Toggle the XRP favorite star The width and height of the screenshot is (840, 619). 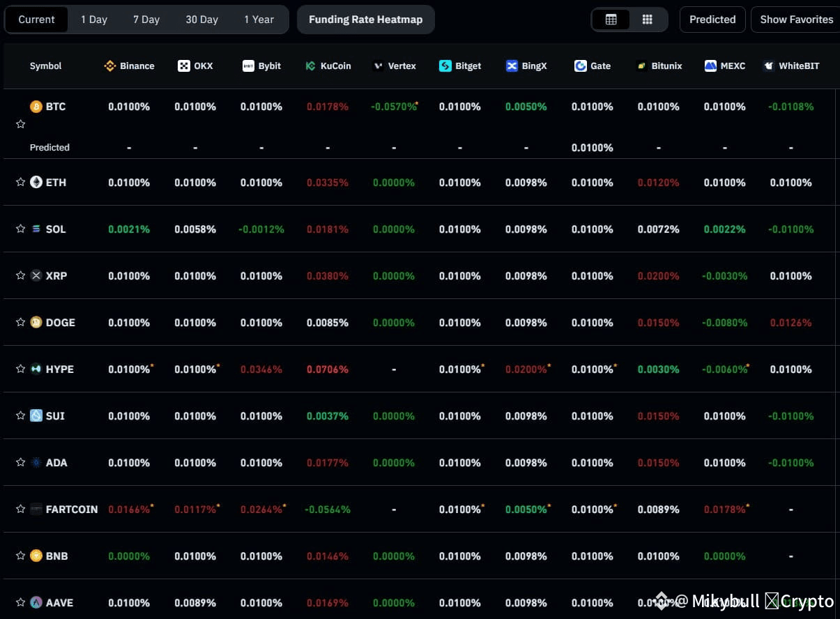click(21, 275)
